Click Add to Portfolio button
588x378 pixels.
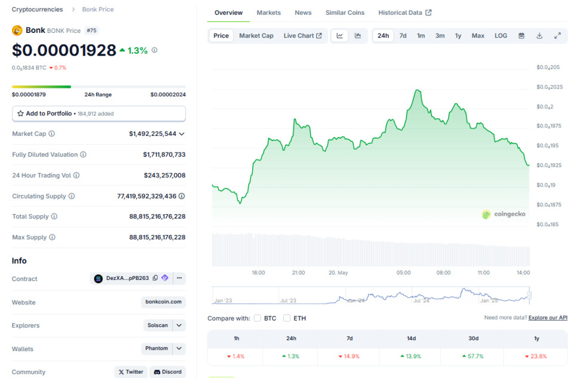click(99, 114)
